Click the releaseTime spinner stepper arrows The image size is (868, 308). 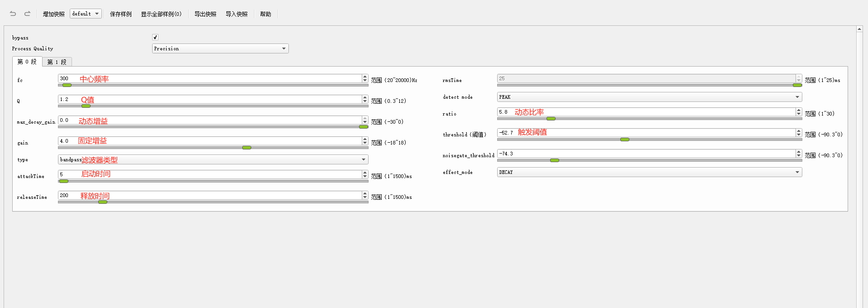pos(365,195)
